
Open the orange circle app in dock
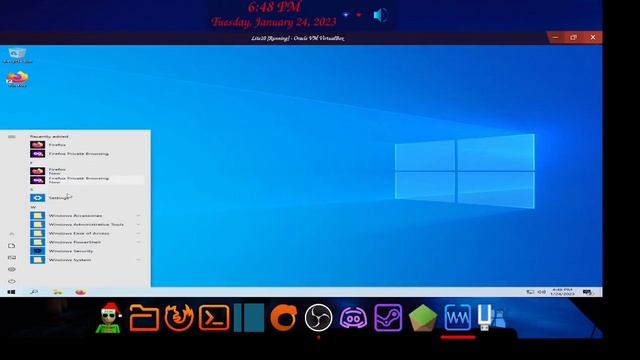coord(284,318)
